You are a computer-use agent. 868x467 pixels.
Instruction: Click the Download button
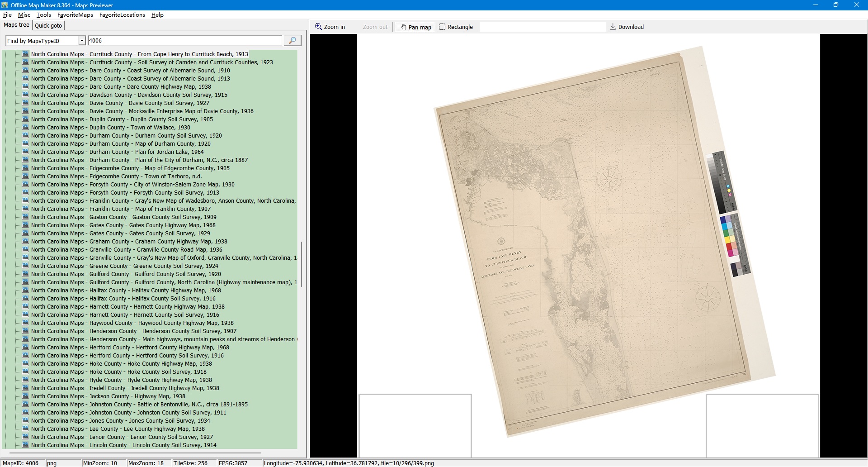(627, 27)
